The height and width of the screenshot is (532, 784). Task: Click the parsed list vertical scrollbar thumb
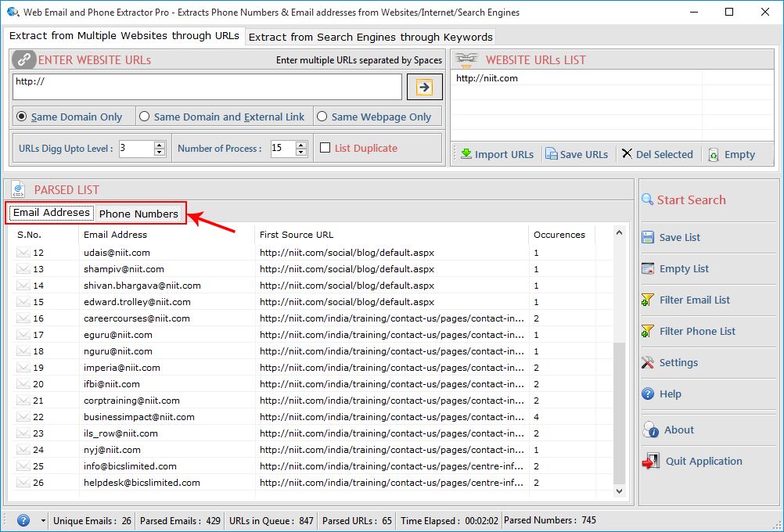[x=619, y=412]
